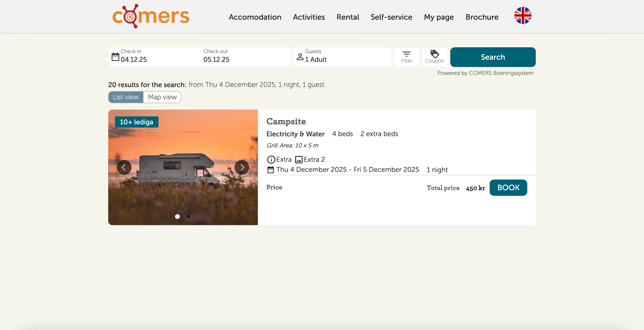
Task: Click the Extra info icon
Action: 271,160
